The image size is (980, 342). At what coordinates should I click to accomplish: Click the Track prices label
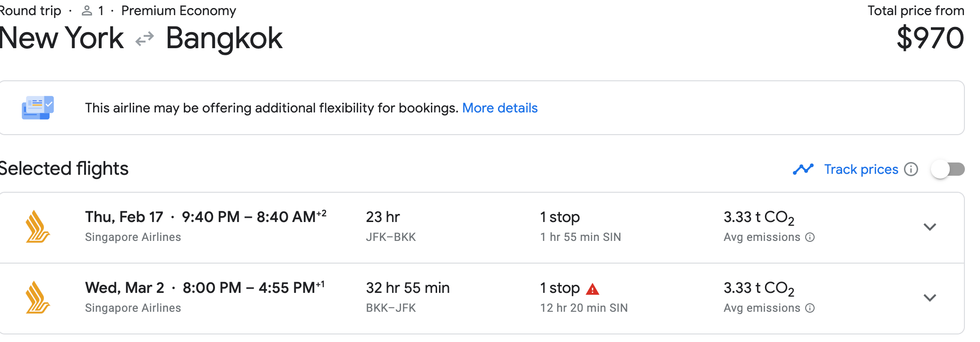click(x=861, y=169)
